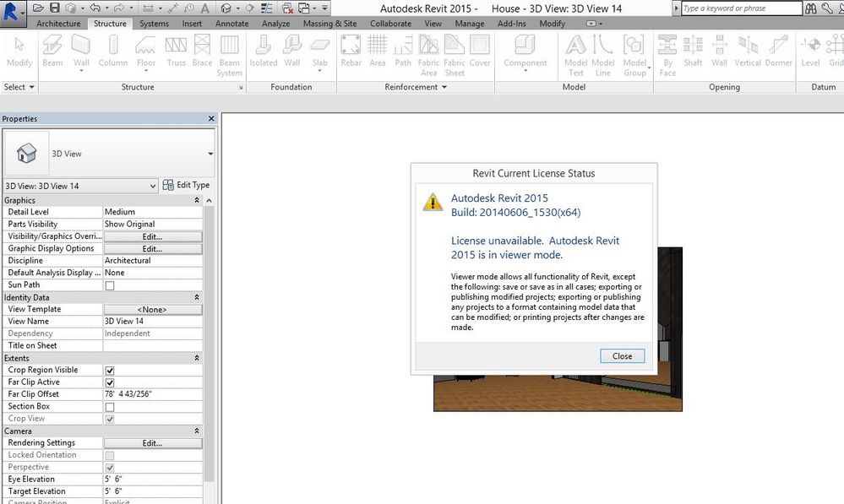This screenshot has height=504, width=844.
Task: Select the By Face opening tool
Action: pyautogui.click(x=667, y=56)
